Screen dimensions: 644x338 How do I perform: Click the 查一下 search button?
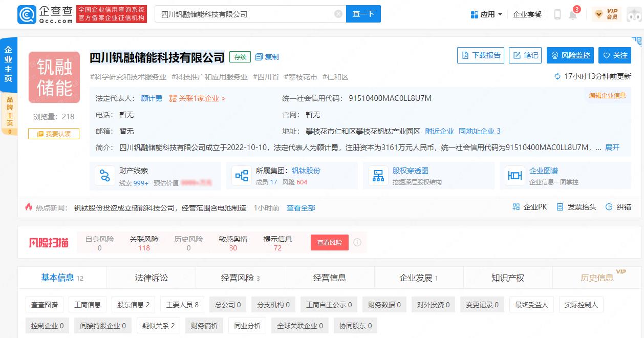[363, 14]
